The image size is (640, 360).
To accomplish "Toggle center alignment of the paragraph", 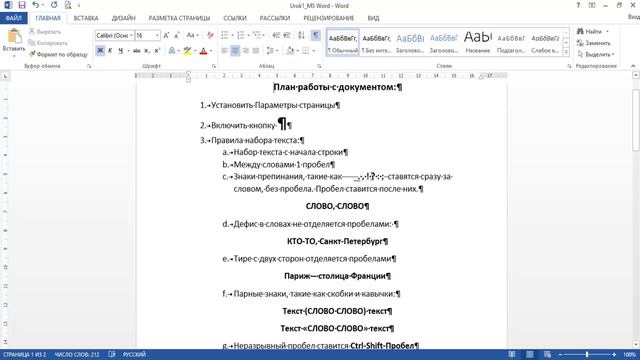I will (x=235, y=51).
